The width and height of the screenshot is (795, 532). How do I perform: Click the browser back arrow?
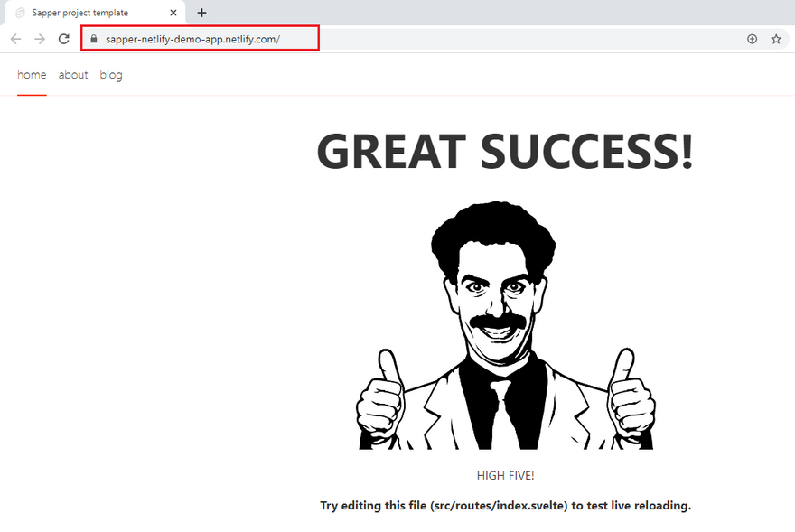click(x=15, y=39)
